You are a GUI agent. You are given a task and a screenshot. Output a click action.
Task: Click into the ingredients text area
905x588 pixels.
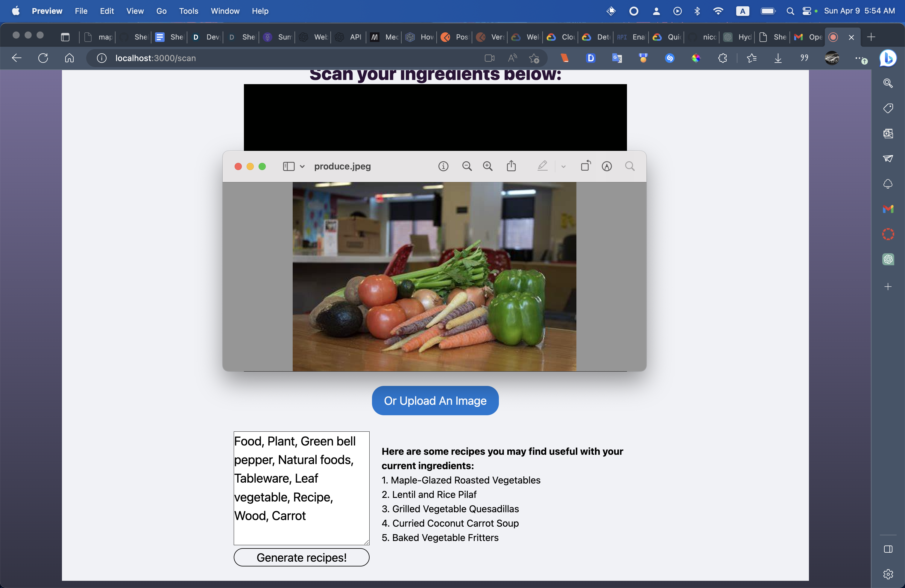click(x=301, y=488)
